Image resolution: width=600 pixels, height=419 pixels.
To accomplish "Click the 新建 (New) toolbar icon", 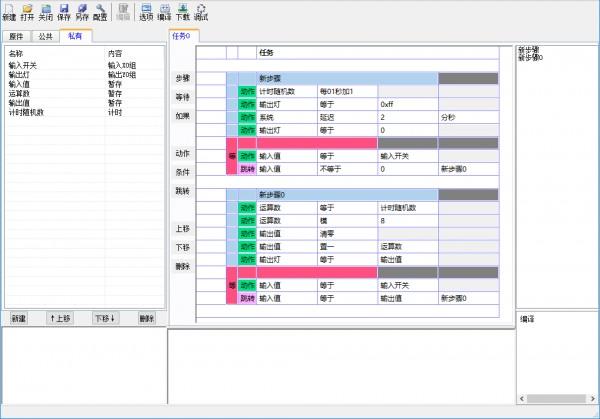I will click(9, 12).
